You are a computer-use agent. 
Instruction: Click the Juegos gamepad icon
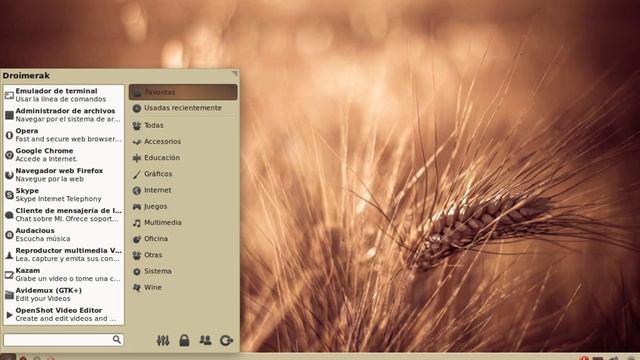click(137, 207)
